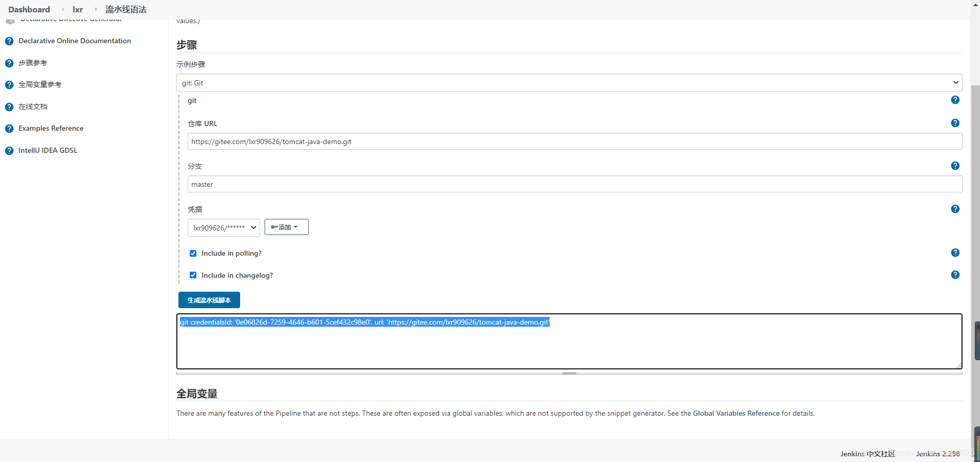This screenshot has height=462, width=980.
Task: Open help for 仓库 URL field
Action: 955,123
